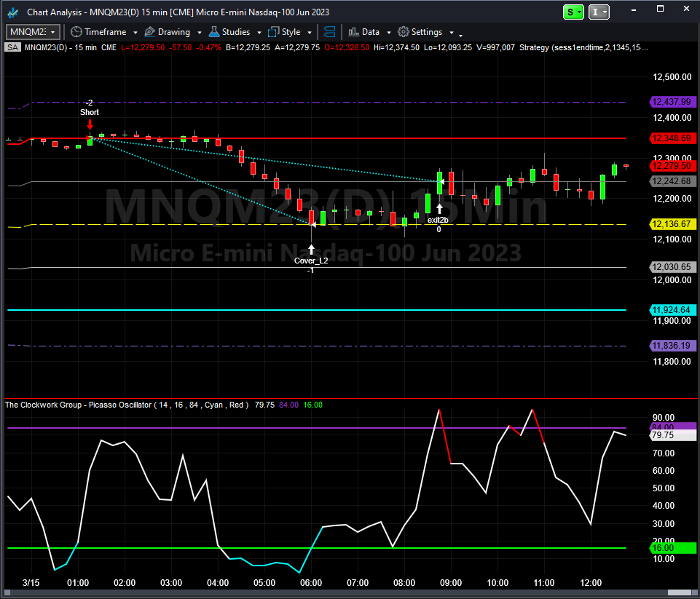Open the Timeframe menu label

[x=106, y=32]
